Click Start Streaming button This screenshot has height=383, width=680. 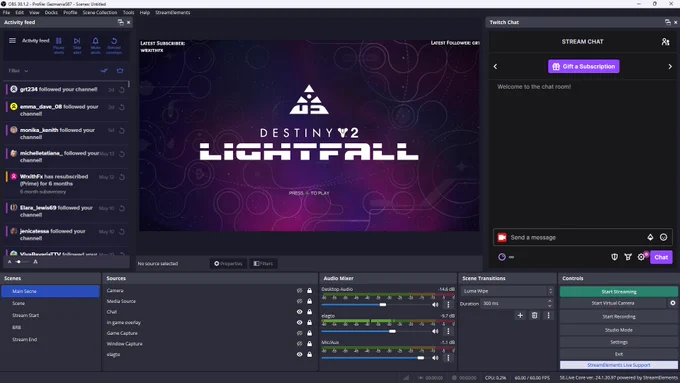(618, 291)
